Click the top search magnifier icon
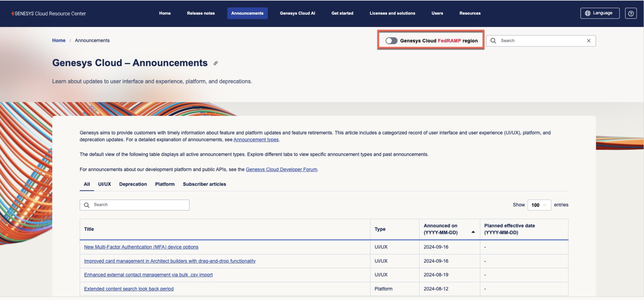The width and height of the screenshot is (644, 300). coord(493,41)
